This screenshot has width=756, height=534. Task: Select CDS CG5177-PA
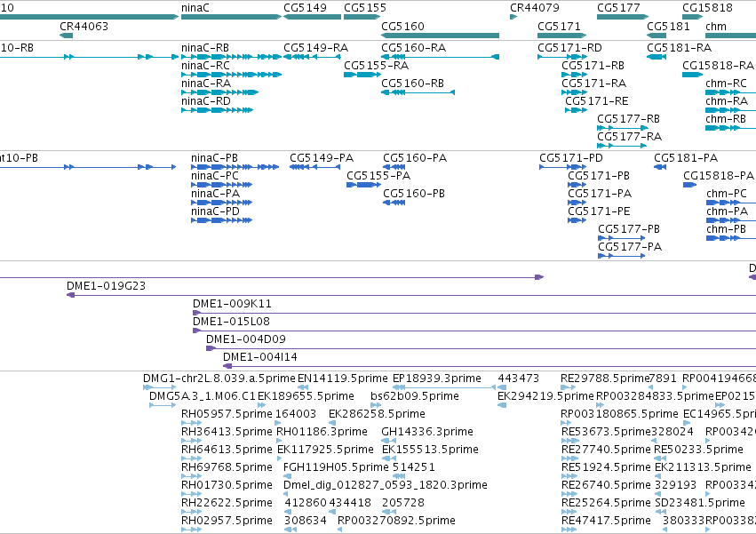coord(622,256)
